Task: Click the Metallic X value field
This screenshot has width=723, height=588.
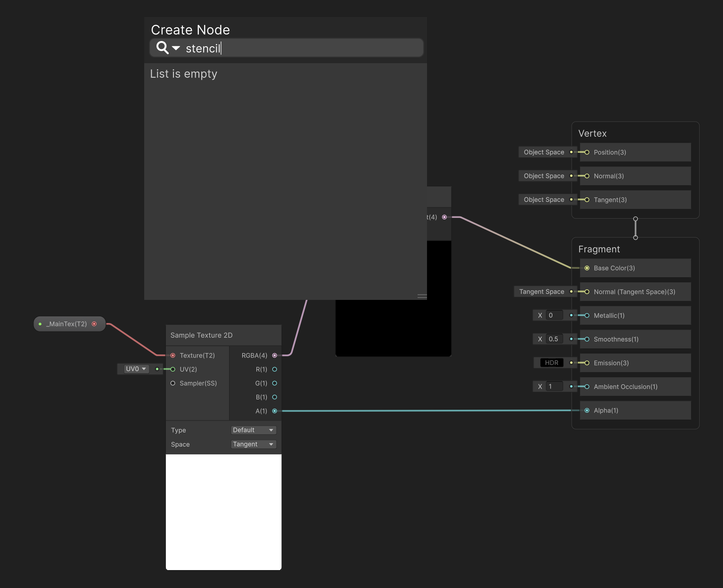Action: 555,315
